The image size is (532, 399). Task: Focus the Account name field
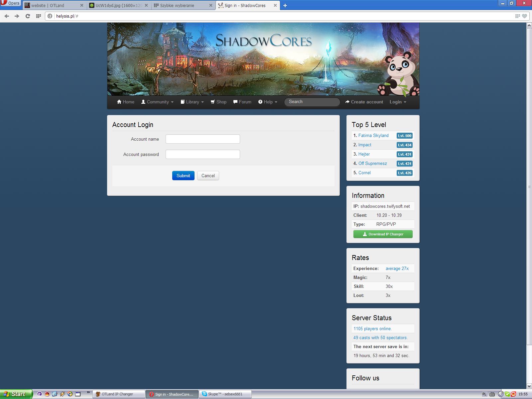pyautogui.click(x=203, y=139)
